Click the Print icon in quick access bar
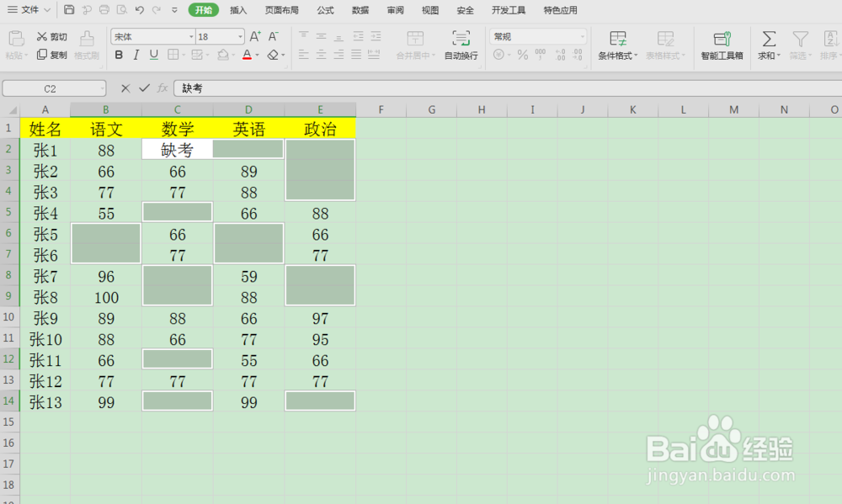This screenshot has height=504, width=842. pos(104,9)
